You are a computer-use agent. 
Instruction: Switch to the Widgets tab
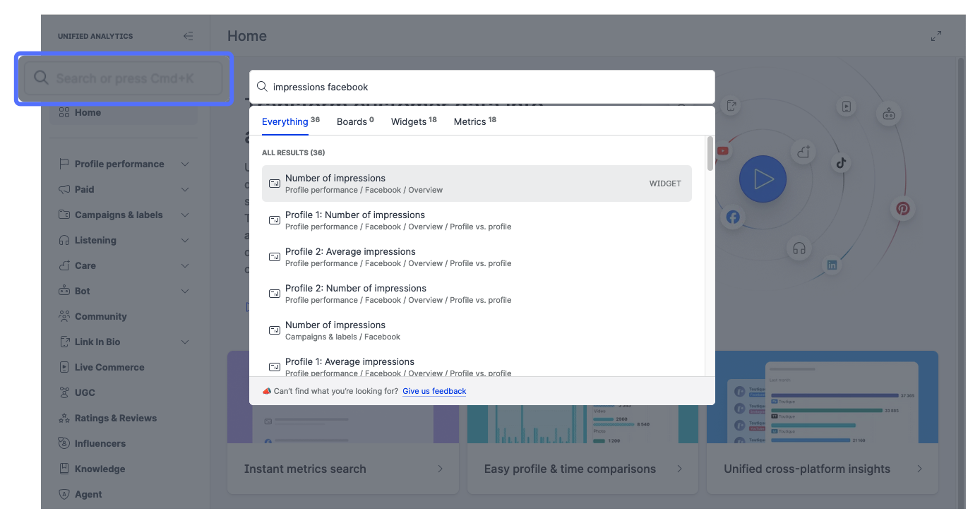click(x=413, y=121)
